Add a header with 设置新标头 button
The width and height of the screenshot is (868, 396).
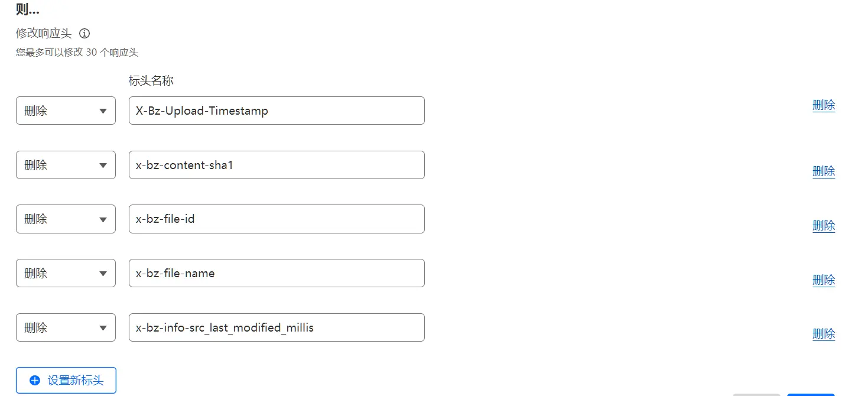pyautogui.click(x=66, y=380)
